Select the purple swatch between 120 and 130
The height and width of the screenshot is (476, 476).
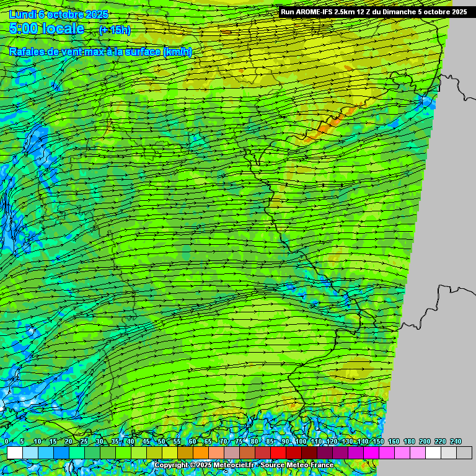coord(340,453)
